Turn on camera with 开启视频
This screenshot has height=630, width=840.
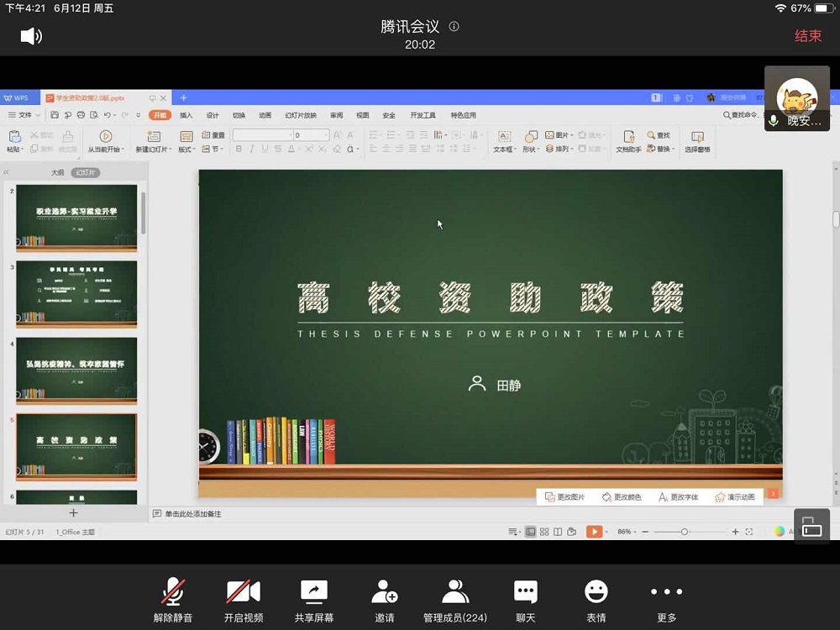click(244, 592)
